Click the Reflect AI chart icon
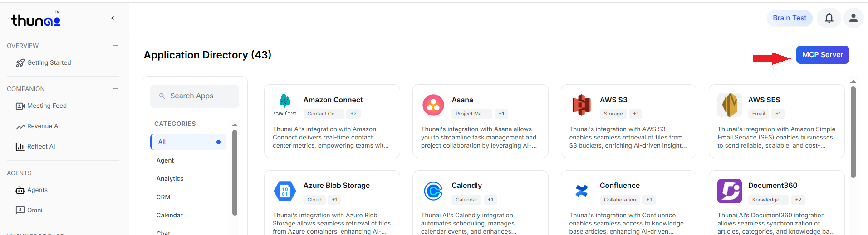This screenshot has width=868, height=235. click(20, 147)
